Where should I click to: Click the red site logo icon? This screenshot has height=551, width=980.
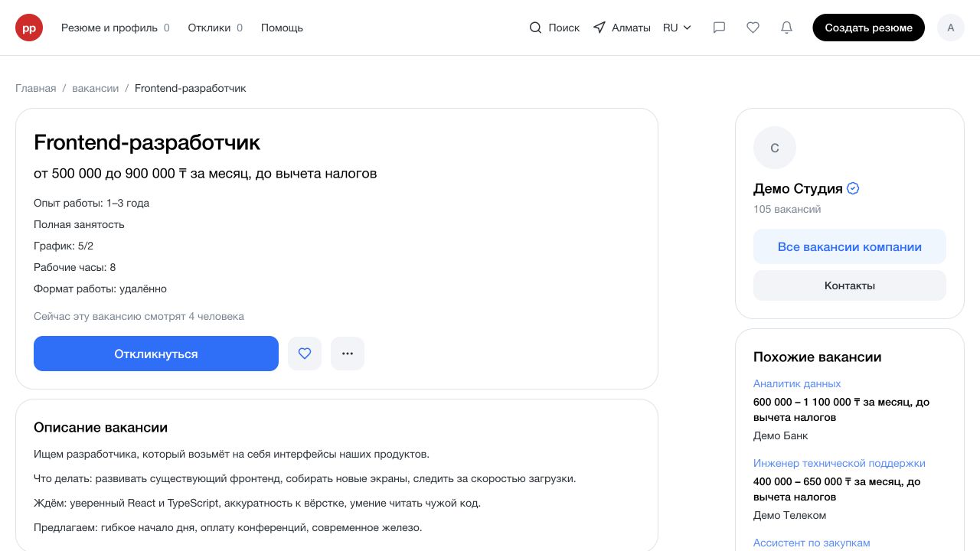pyautogui.click(x=29, y=28)
